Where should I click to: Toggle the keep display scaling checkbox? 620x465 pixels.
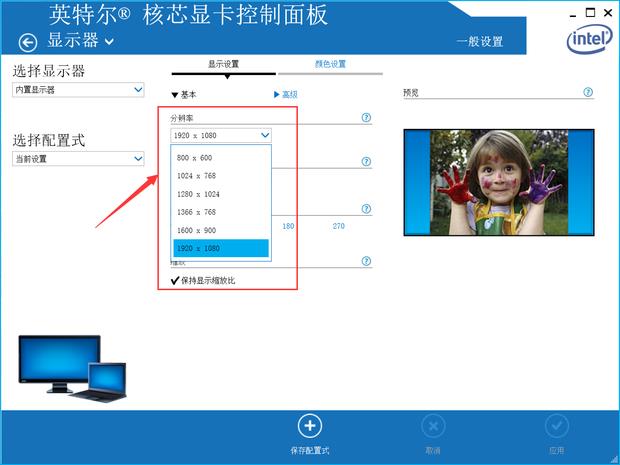175,281
